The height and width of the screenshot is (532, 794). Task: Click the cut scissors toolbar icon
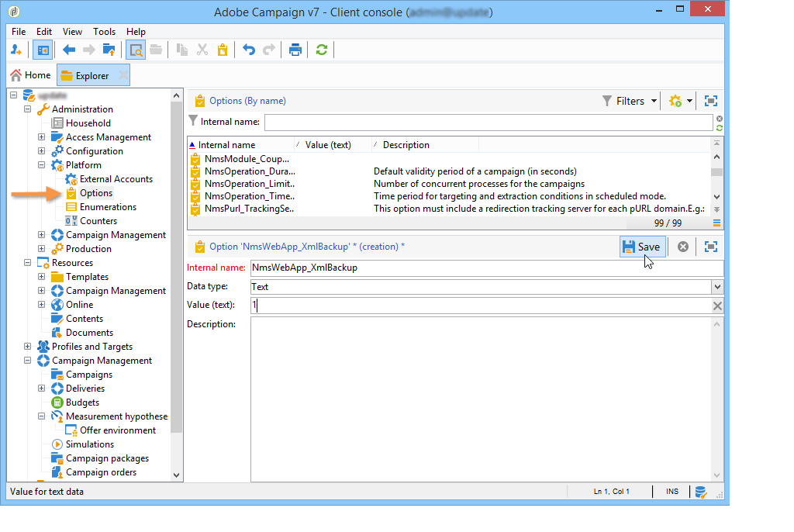pyautogui.click(x=202, y=50)
